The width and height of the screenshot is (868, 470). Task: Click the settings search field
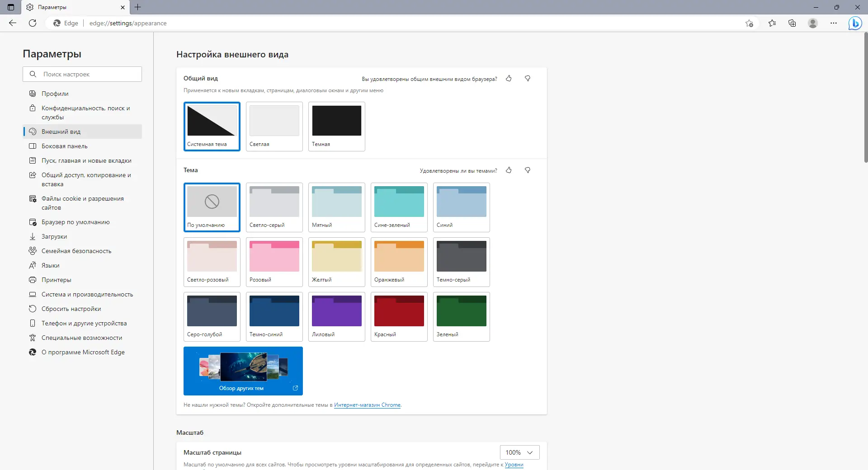click(82, 74)
